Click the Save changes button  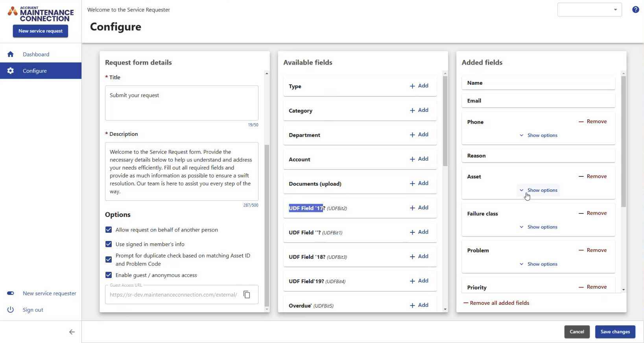615,332
